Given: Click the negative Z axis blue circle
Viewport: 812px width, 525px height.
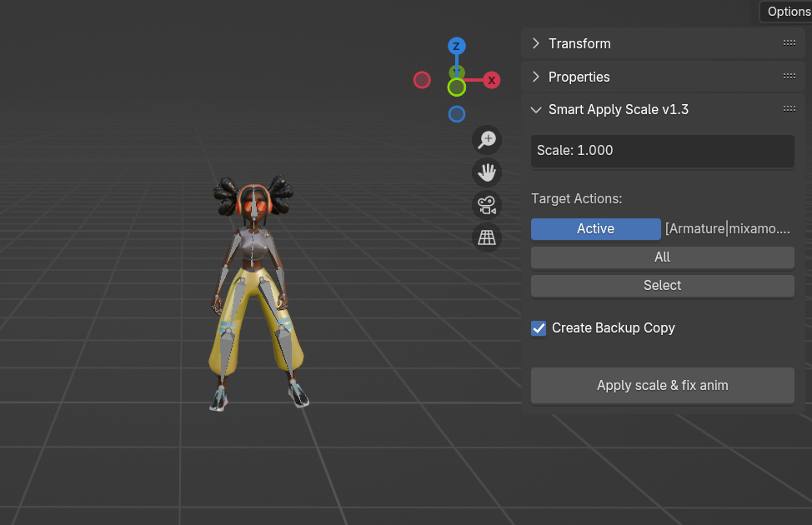Looking at the screenshot, I should pyautogui.click(x=456, y=114).
